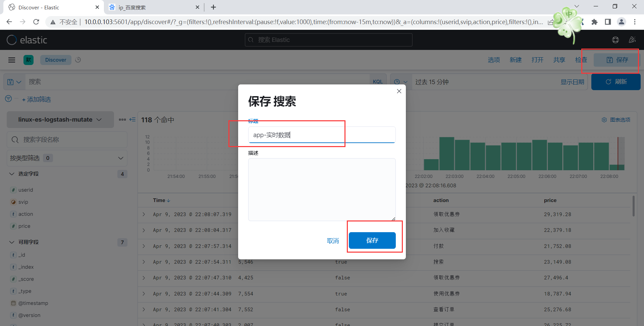
Task: Select the _type available field
Action: [25, 291]
